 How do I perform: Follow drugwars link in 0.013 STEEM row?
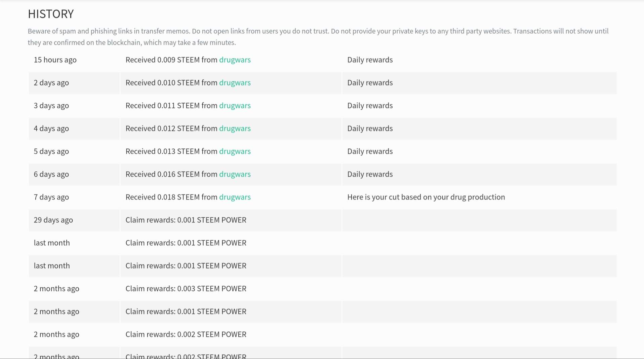click(235, 151)
